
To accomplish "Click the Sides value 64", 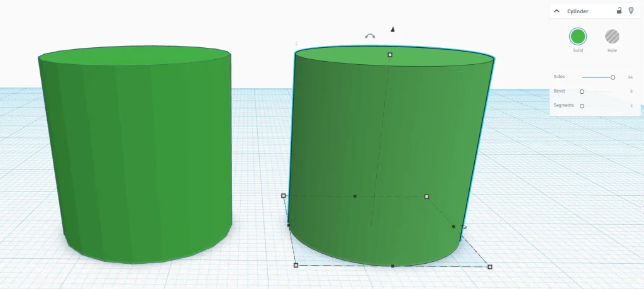I will 630,77.
